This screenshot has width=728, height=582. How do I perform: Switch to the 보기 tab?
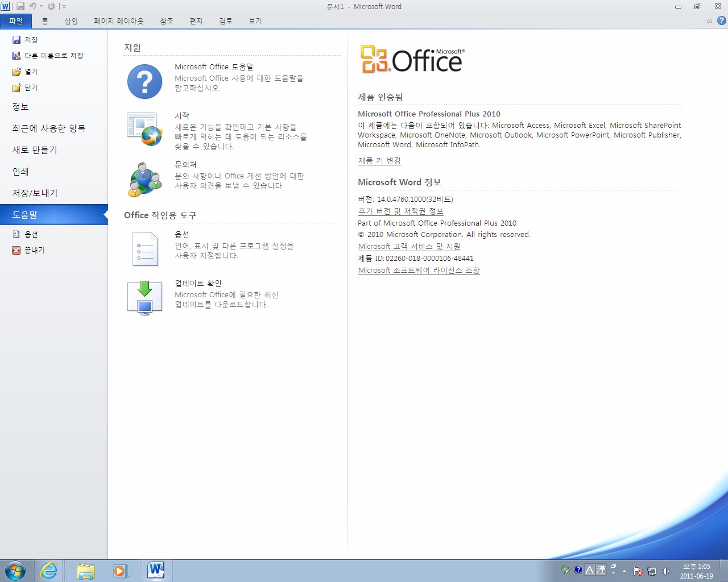click(x=255, y=21)
